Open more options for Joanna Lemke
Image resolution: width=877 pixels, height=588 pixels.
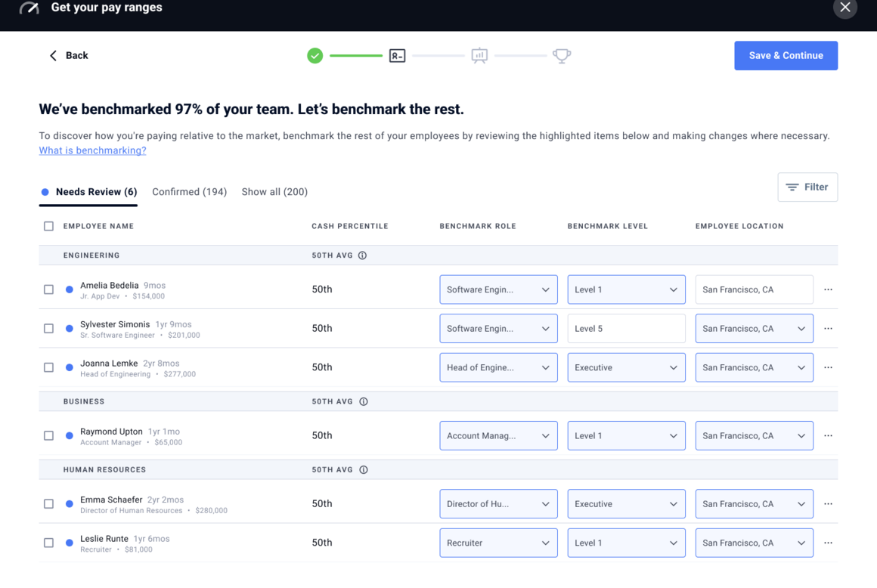[x=828, y=368]
